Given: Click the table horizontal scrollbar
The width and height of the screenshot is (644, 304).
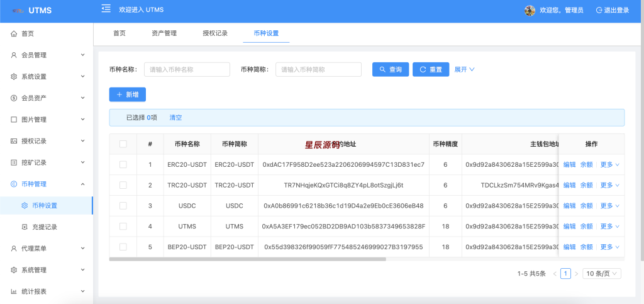Looking at the screenshot, I should 248,259.
